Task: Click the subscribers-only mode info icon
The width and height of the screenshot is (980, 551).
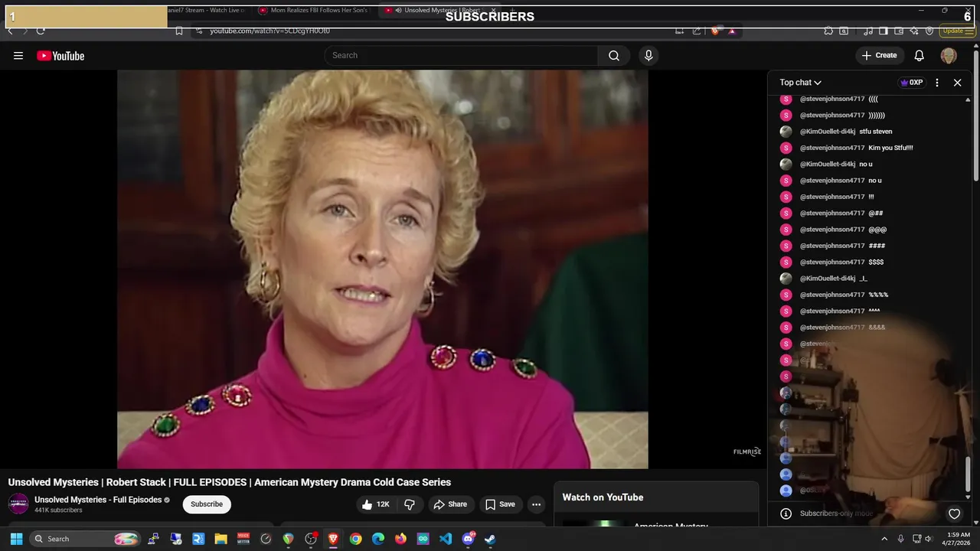Action: tap(786, 514)
